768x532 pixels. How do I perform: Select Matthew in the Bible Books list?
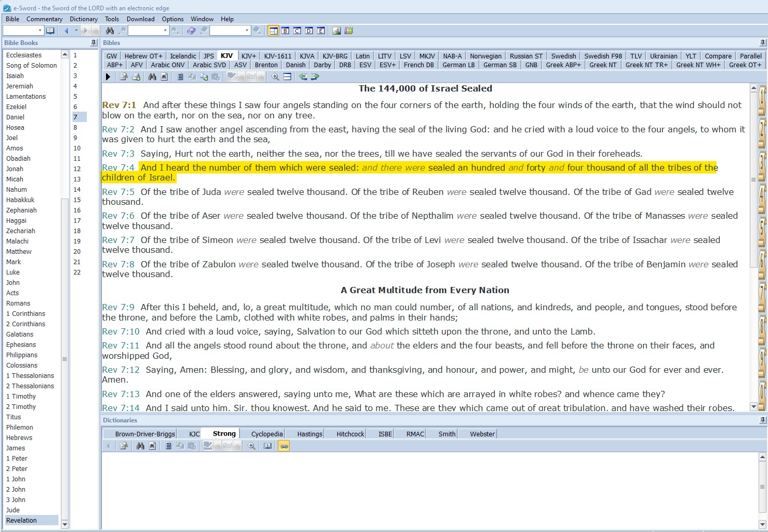pos(19,251)
